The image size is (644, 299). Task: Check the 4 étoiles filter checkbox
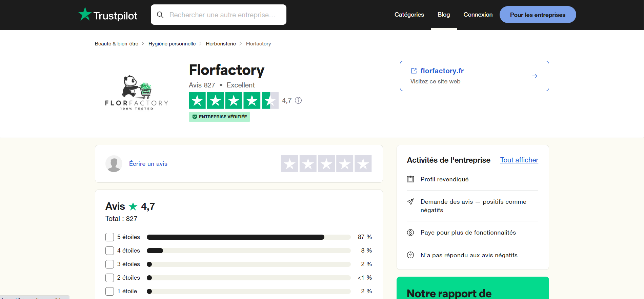click(109, 251)
